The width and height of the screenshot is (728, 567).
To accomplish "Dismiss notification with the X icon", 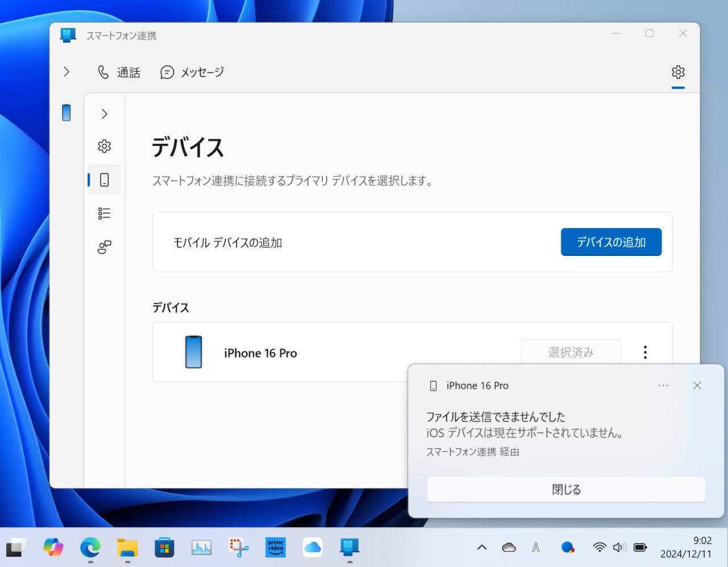I will coord(697,386).
